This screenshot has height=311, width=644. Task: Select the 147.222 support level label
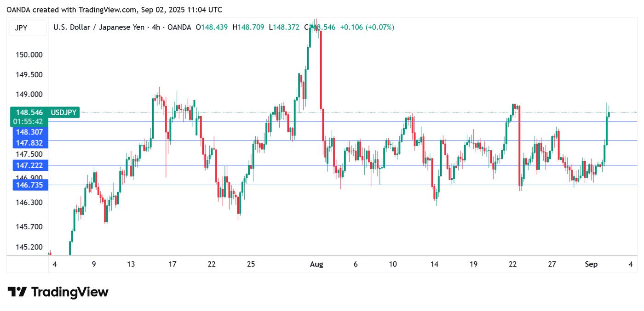pos(29,165)
